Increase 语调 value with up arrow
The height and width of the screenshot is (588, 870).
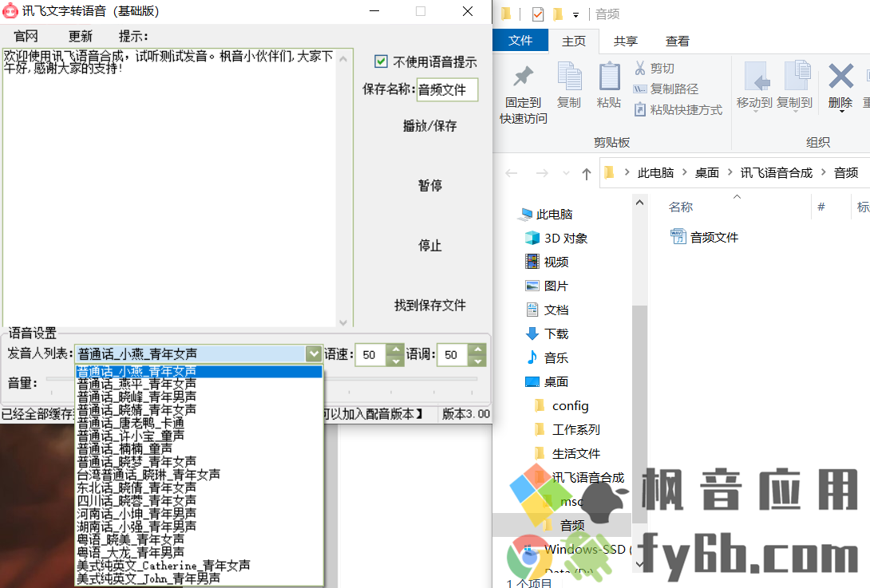478,349
